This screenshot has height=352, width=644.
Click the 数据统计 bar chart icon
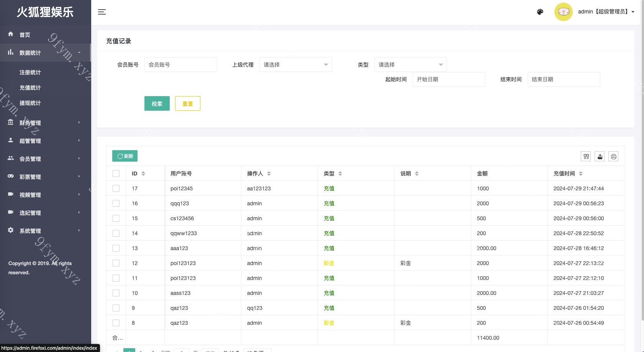(11, 52)
